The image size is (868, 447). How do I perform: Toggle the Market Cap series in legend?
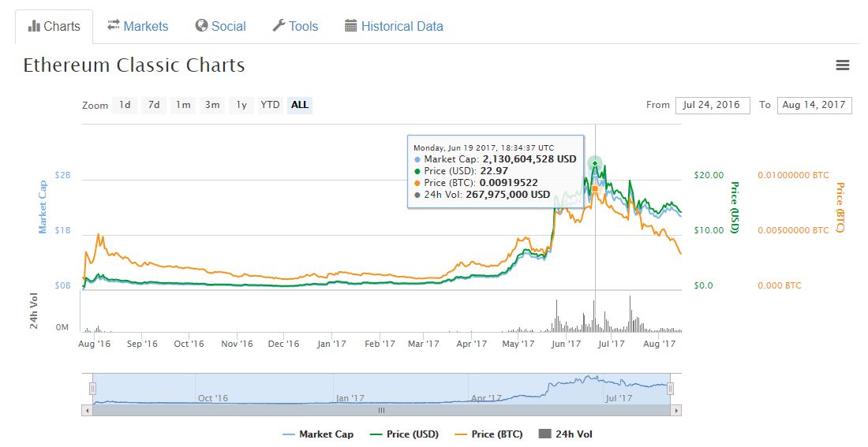click(x=318, y=434)
